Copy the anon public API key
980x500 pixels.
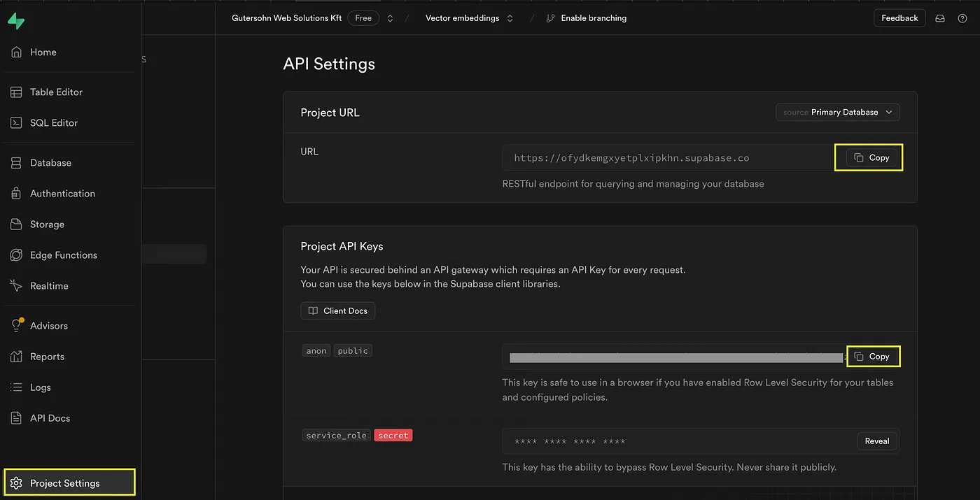tap(871, 357)
